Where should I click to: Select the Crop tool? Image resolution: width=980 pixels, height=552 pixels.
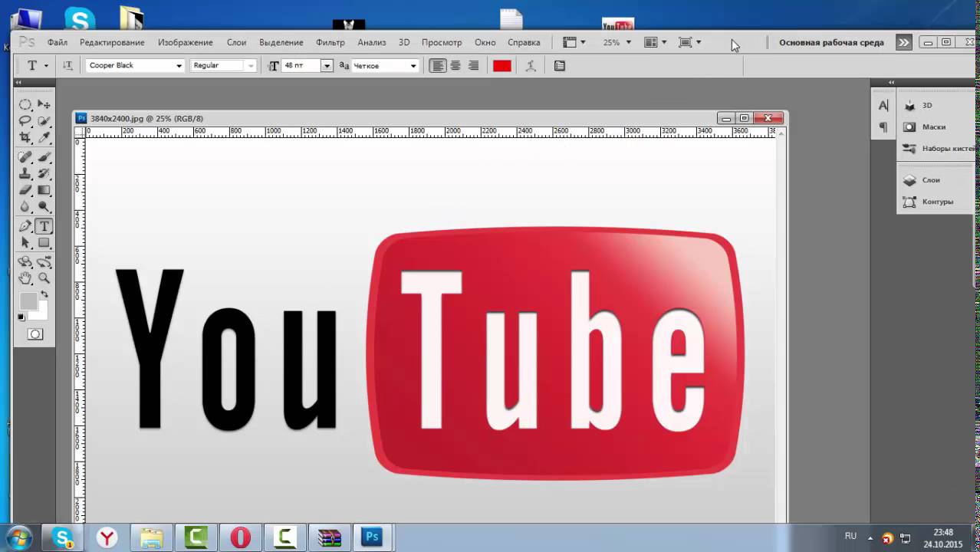(x=25, y=138)
